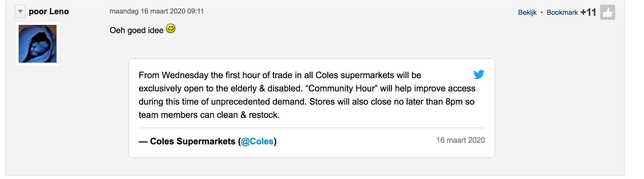Click the words unprecedented demand in the tweet
The image size is (644, 179).
pos(259,102)
